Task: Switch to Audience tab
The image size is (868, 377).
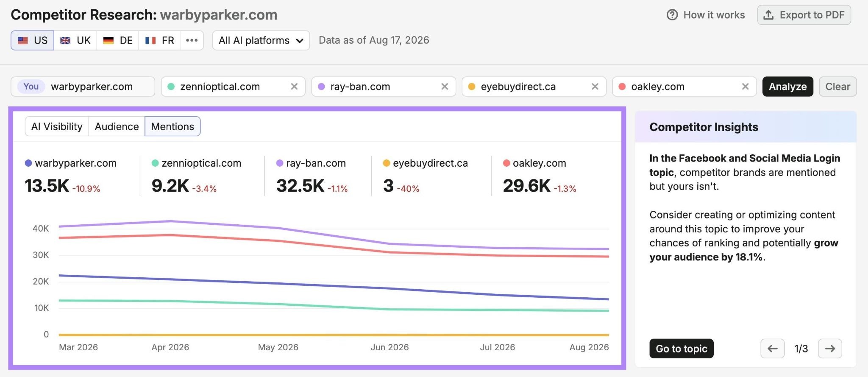Action: [117, 126]
